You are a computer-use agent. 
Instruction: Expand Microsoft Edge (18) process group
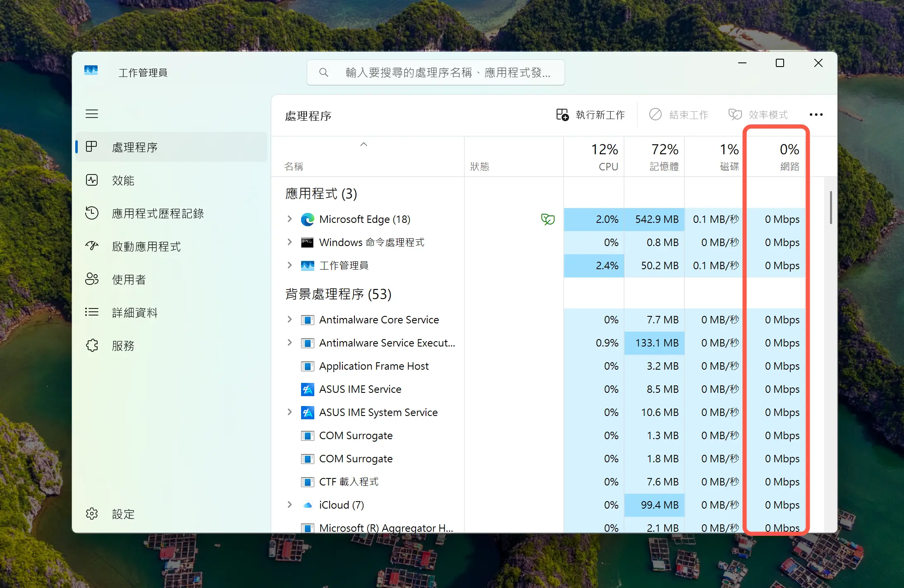(x=289, y=219)
